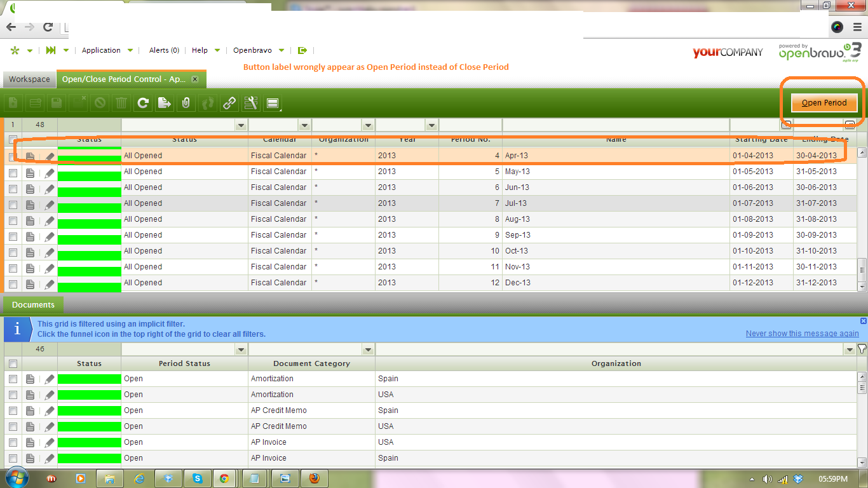
Task: Click the chain link icon in toolbar
Action: 229,103
